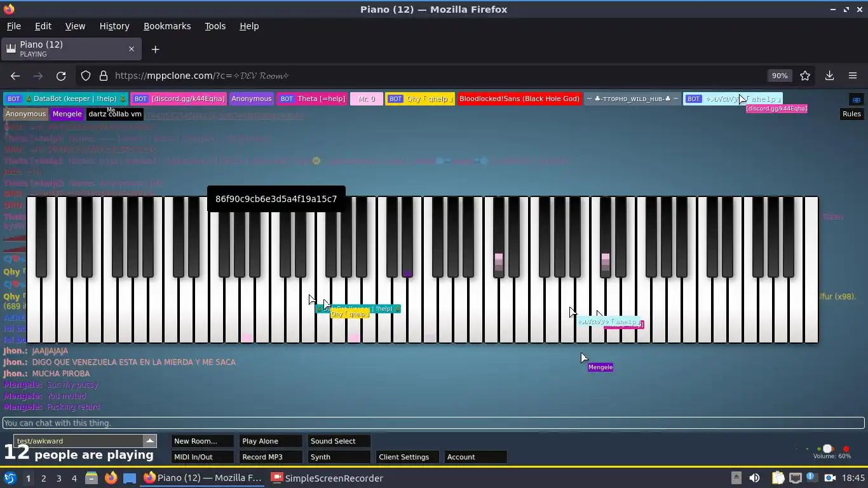Reload the Piano page
Image resolution: width=868 pixels, height=488 pixels.
tap(61, 76)
